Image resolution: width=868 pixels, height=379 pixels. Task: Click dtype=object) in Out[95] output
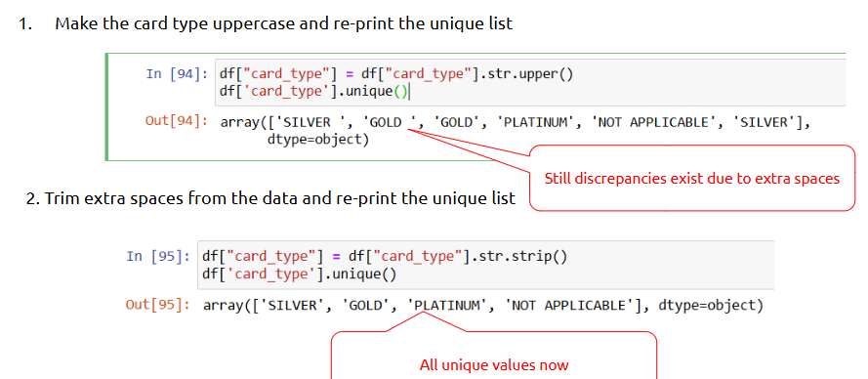pos(711,305)
